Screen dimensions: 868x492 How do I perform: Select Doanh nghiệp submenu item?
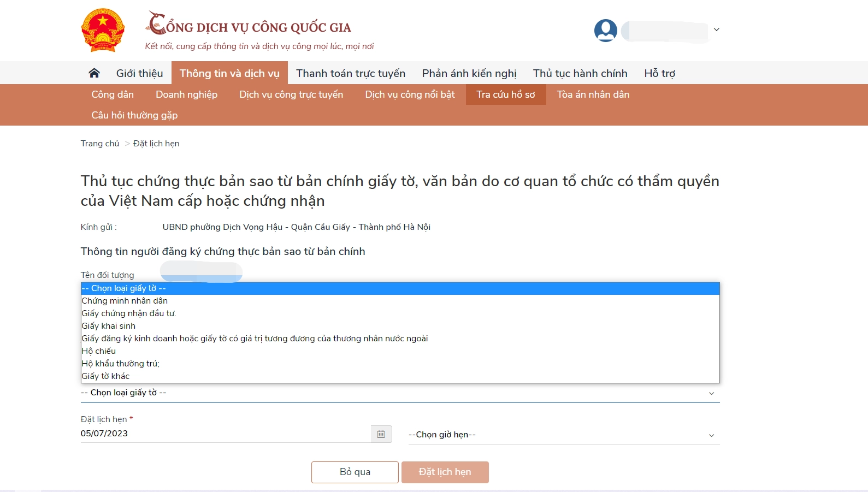[x=186, y=94]
